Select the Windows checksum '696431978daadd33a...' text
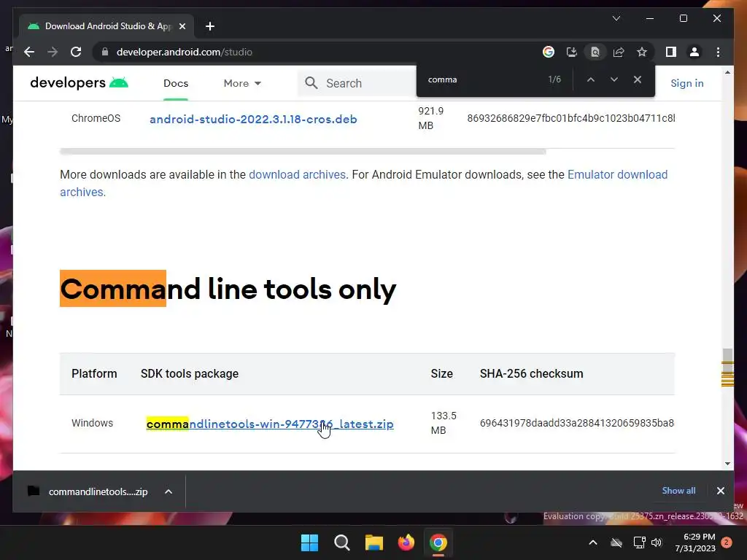Screen dimensions: 747x560 tap(576, 423)
